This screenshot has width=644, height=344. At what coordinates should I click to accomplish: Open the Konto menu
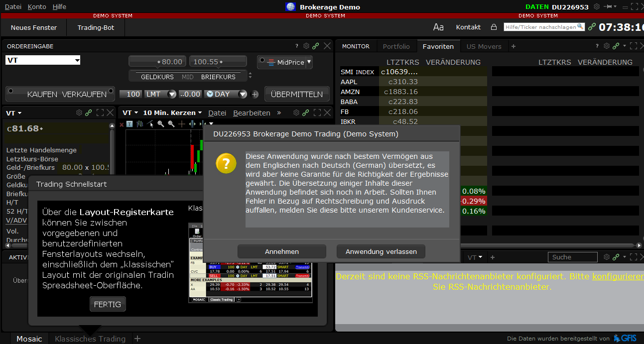36,6
